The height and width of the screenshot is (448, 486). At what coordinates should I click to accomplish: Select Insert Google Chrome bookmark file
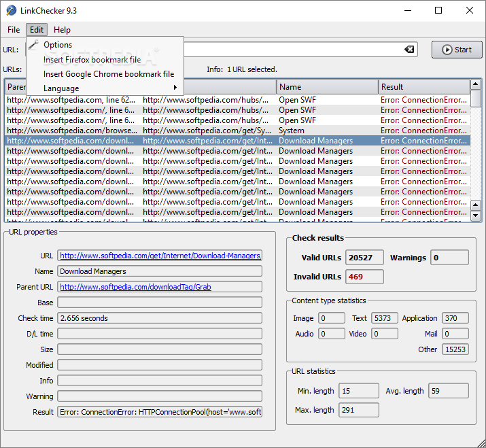click(x=105, y=74)
